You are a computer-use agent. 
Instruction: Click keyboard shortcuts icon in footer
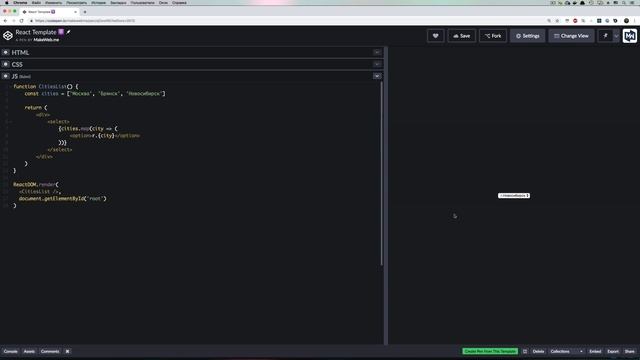pos(68,351)
